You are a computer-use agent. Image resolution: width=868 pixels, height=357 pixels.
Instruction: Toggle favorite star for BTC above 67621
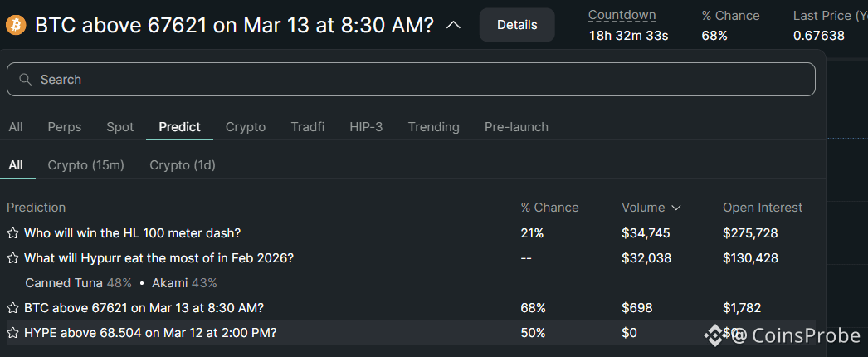(12, 308)
